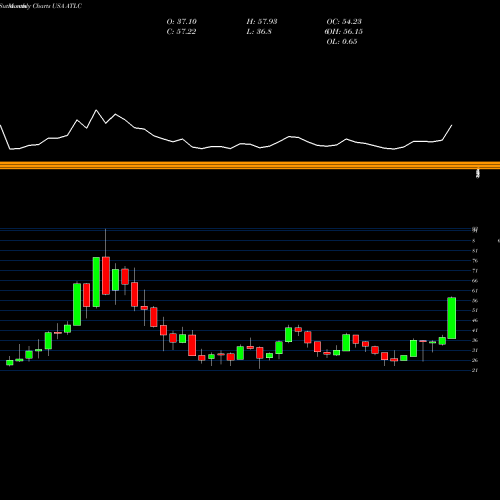Click the OL: 0.65 readout
The height and width of the screenshot is (500, 500).
click(x=342, y=42)
